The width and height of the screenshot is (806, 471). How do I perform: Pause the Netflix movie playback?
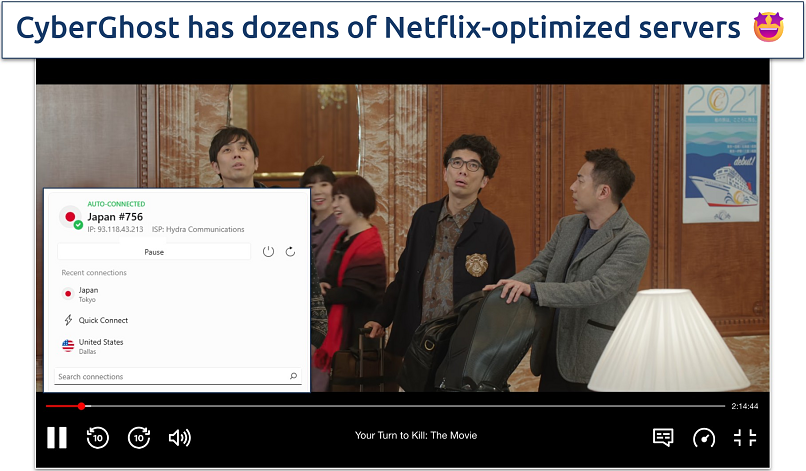click(57, 438)
